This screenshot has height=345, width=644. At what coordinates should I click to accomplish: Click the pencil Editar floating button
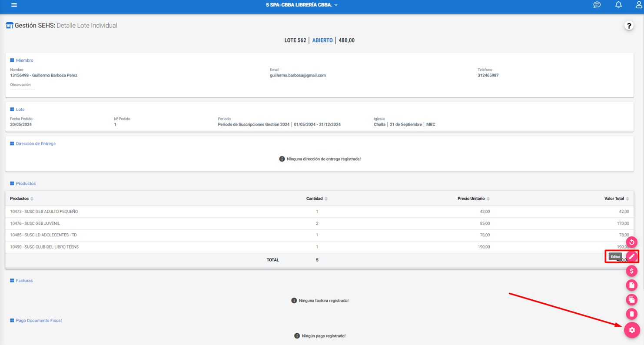pyautogui.click(x=632, y=256)
